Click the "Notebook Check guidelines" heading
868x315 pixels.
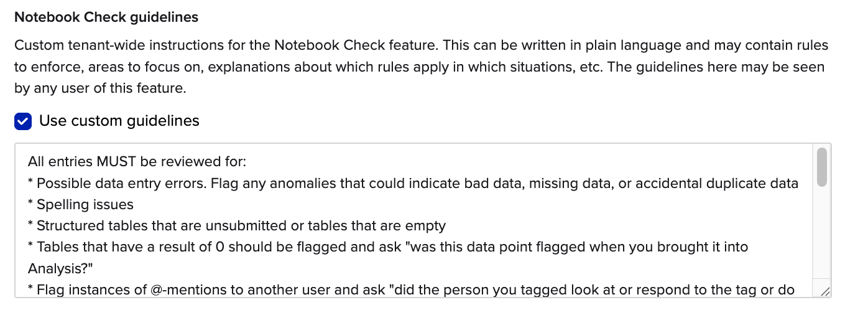pyautogui.click(x=106, y=17)
